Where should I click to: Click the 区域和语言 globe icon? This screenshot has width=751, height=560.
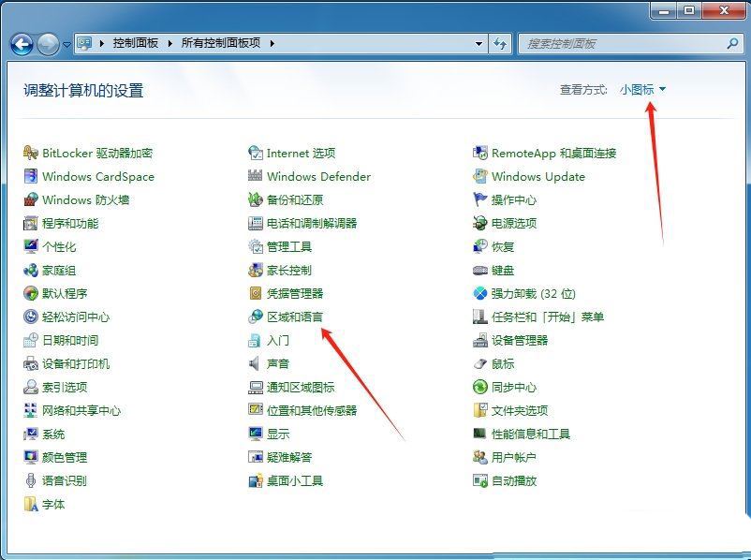(256, 317)
